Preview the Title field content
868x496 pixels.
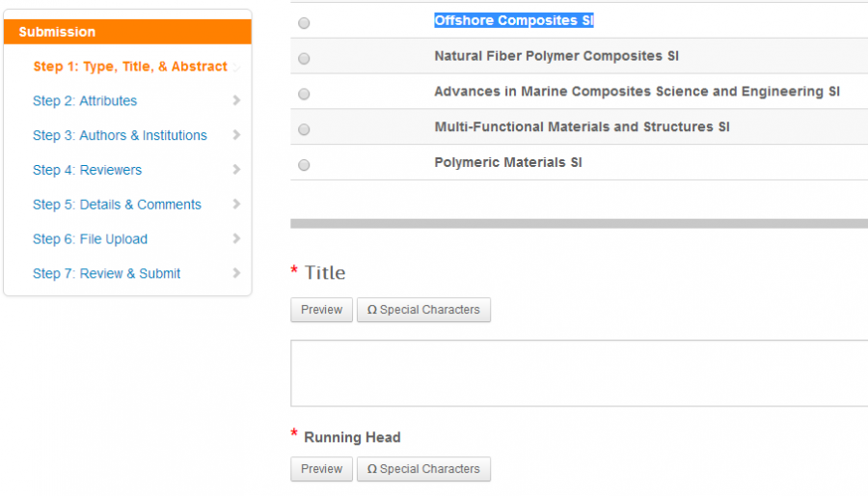click(x=321, y=310)
